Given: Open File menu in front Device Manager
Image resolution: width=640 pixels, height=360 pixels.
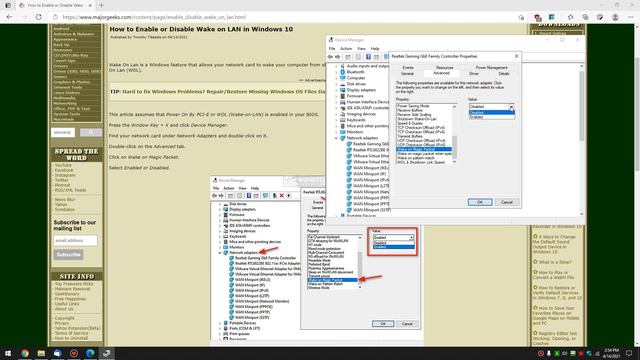Looking at the screenshot, I should point(332,49).
